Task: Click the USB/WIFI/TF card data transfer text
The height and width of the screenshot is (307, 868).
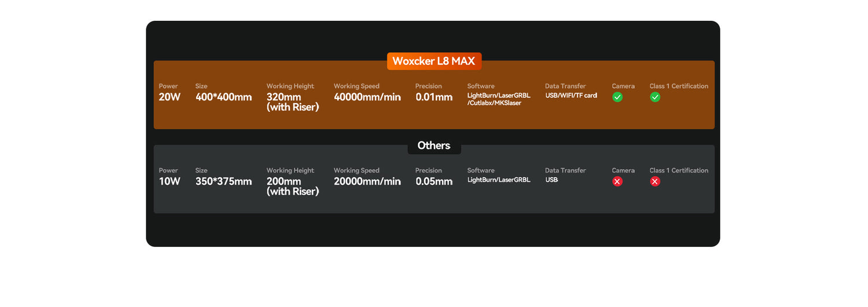Action: pos(571,96)
